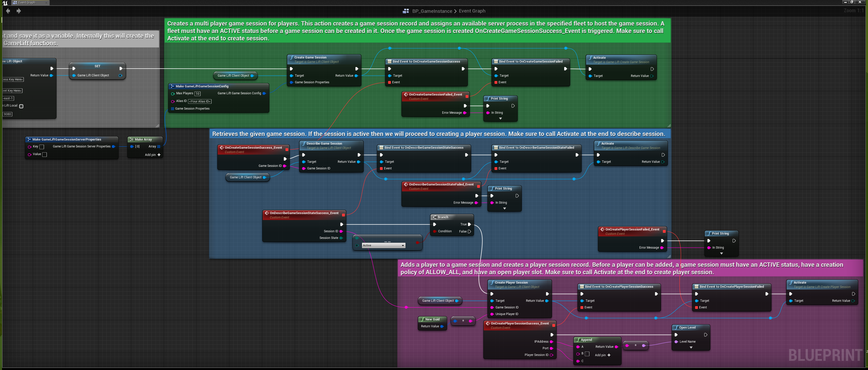
Task: Click the back navigation arrow
Action: click(x=8, y=11)
